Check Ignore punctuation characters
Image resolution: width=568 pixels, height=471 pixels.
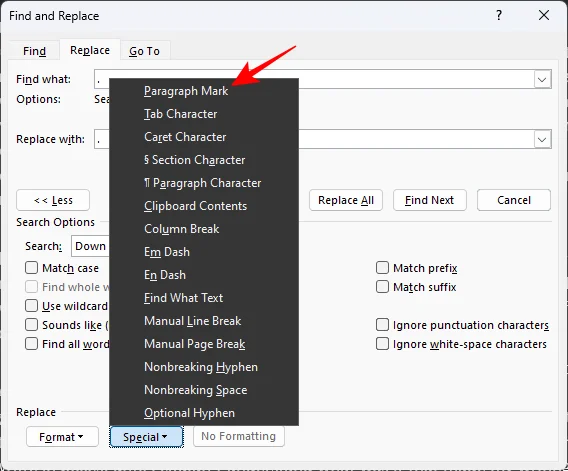pyautogui.click(x=382, y=325)
